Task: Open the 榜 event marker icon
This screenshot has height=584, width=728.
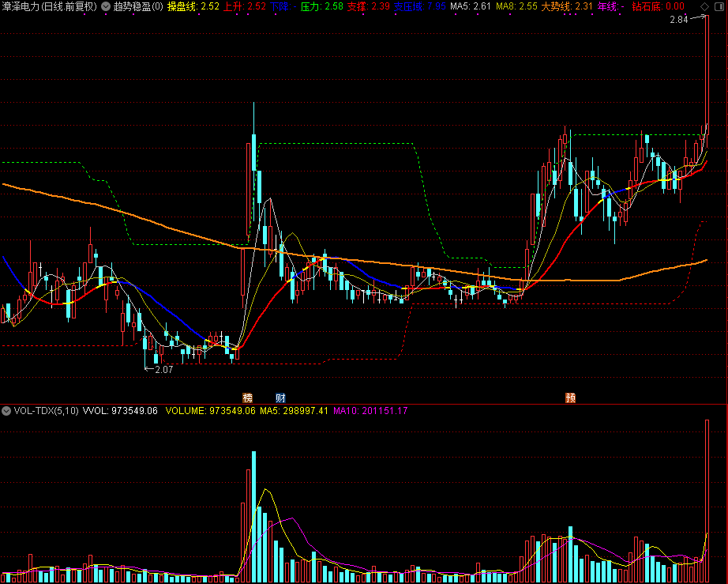Action: (247, 397)
